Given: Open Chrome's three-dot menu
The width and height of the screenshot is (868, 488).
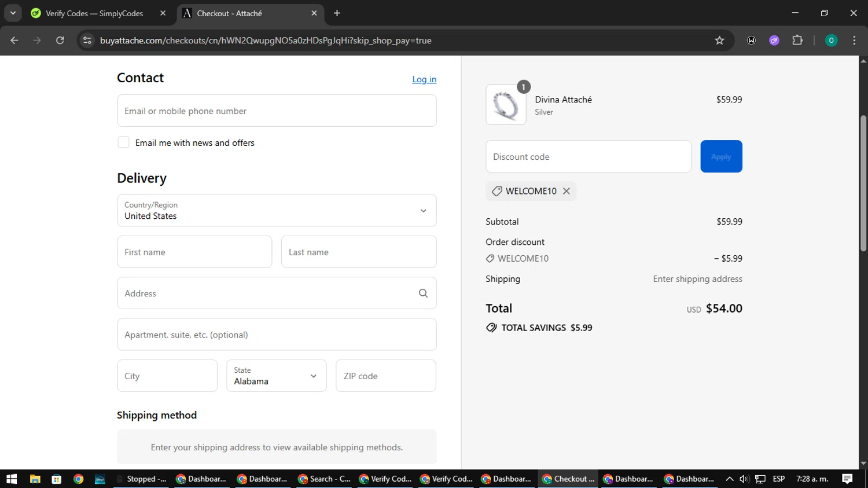Looking at the screenshot, I should point(854,41).
